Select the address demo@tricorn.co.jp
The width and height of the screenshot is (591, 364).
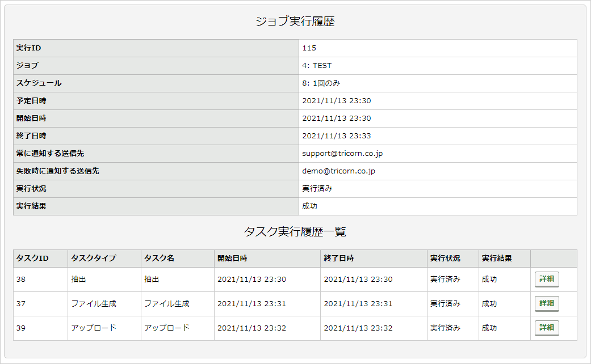(338, 171)
